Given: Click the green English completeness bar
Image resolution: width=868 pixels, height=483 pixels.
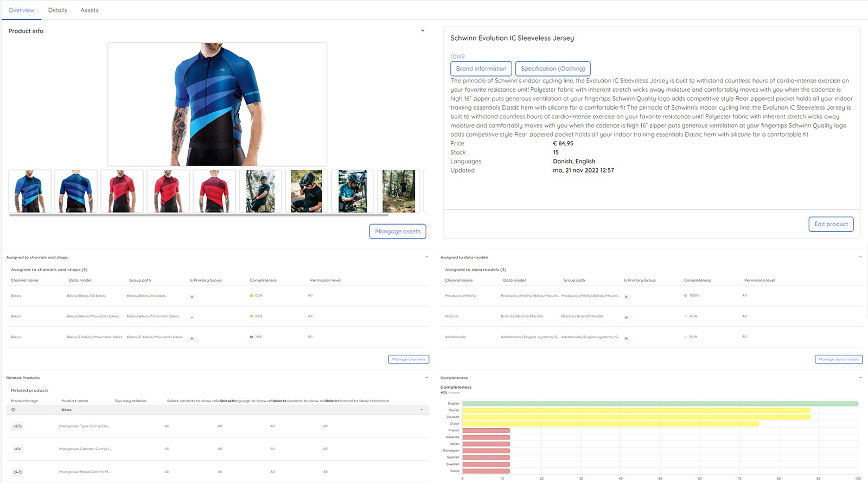Looking at the screenshot, I should [x=660, y=404].
